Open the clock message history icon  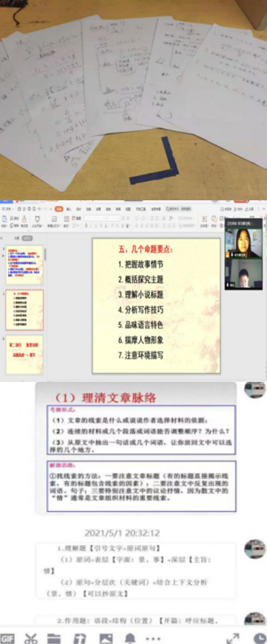click(260, 638)
